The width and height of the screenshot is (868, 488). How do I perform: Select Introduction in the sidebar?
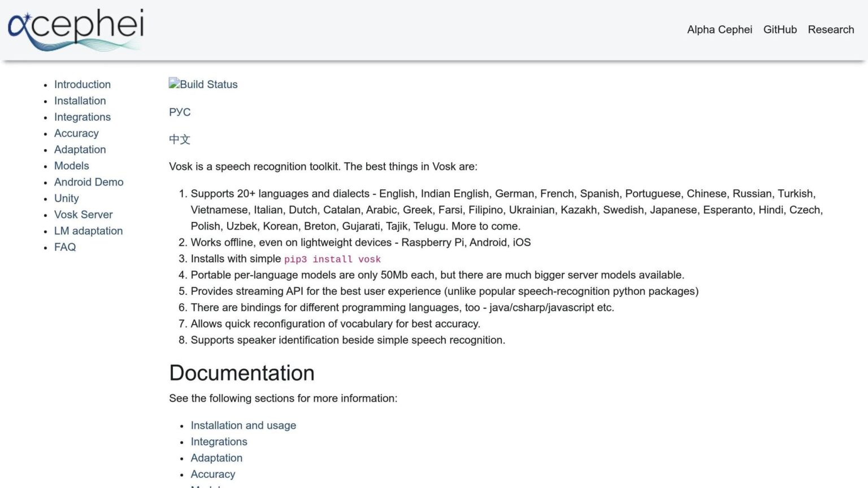tap(83, 84)
